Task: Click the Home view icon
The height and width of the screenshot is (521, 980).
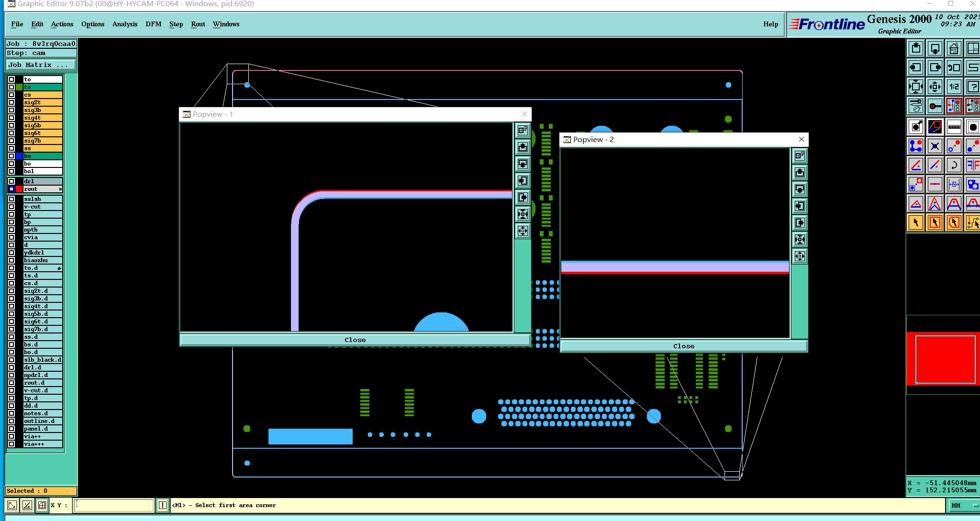Action: pos(954,48)
